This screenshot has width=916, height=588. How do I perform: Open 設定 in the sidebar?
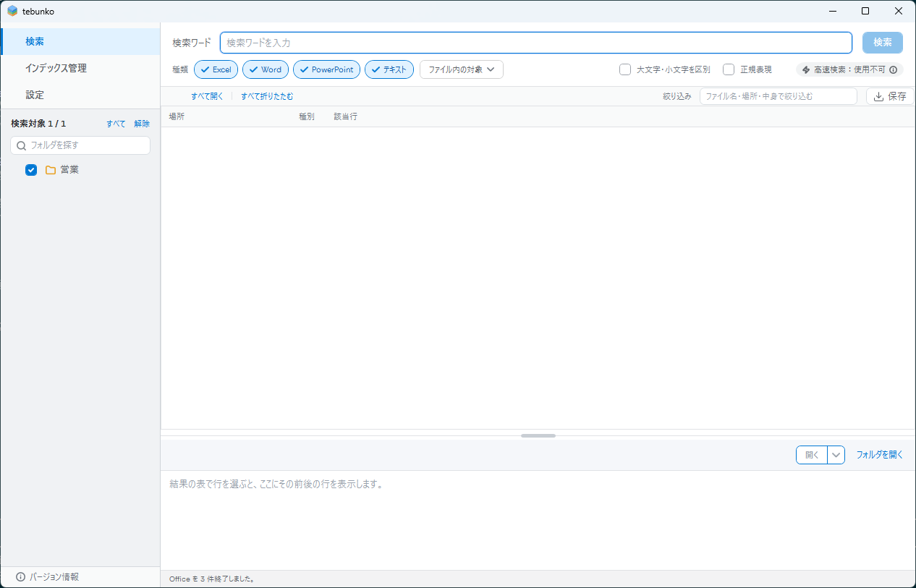pos(80,95)
